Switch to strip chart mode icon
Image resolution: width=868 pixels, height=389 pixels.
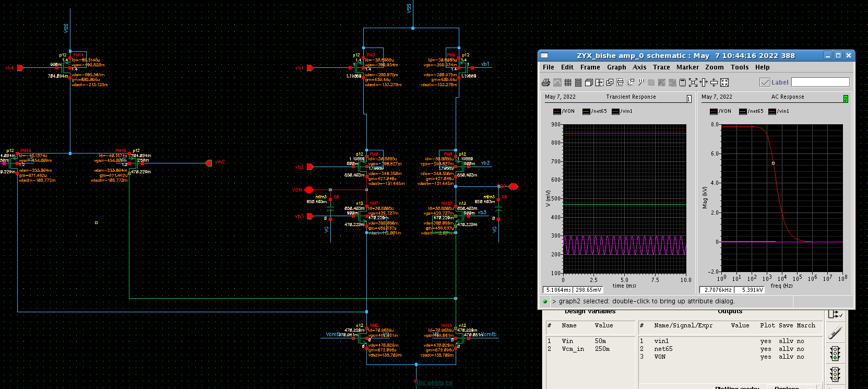tap(578, 82)
